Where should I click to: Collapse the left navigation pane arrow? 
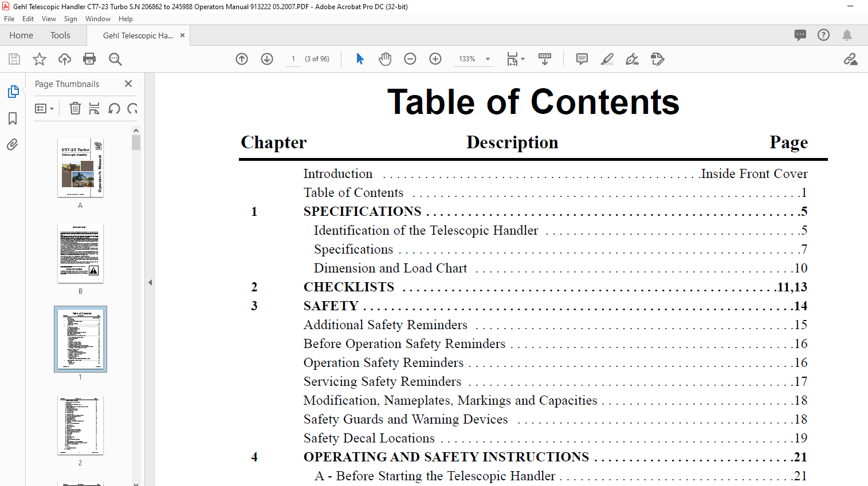150,282
